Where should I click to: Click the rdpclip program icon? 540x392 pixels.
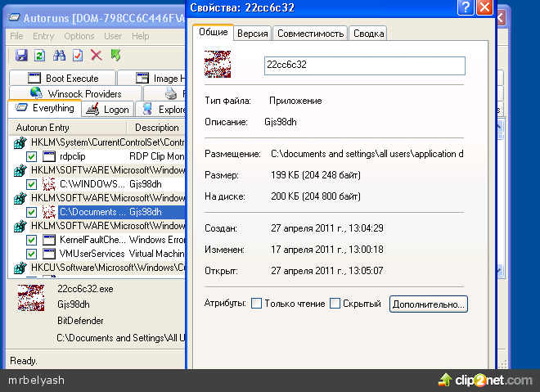point(49,156)
